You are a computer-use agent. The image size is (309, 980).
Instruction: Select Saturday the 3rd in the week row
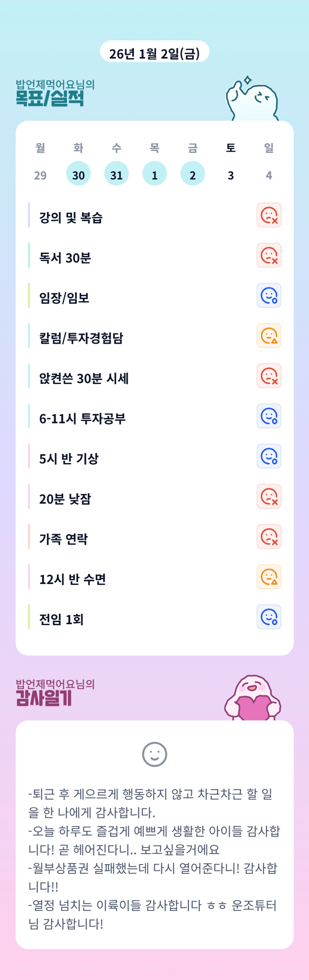click(231, 175)
